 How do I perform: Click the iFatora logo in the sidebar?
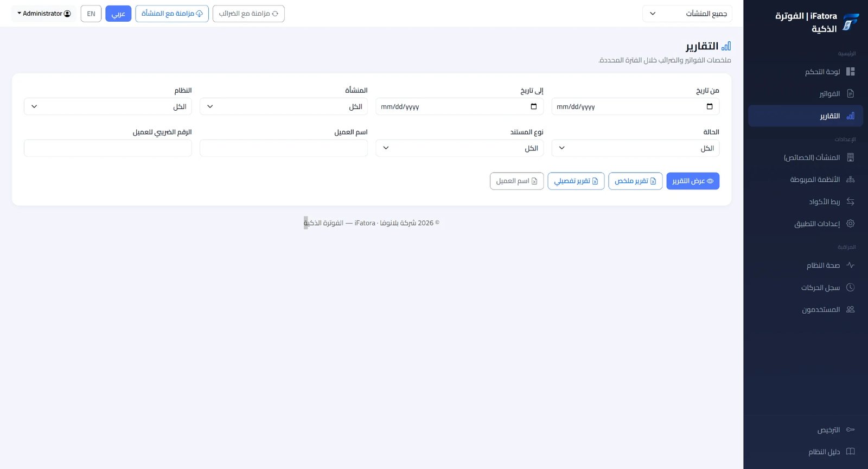(x=851, y=22)
